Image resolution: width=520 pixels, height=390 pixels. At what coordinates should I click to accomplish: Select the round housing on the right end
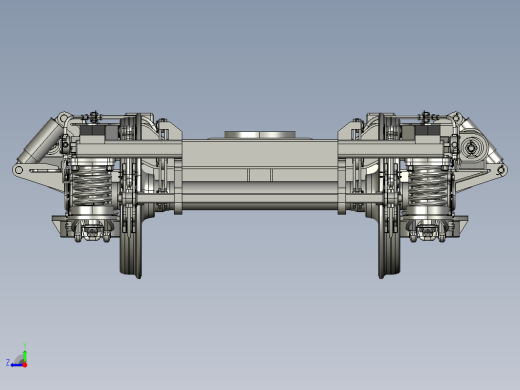click(x=473, y=148)
